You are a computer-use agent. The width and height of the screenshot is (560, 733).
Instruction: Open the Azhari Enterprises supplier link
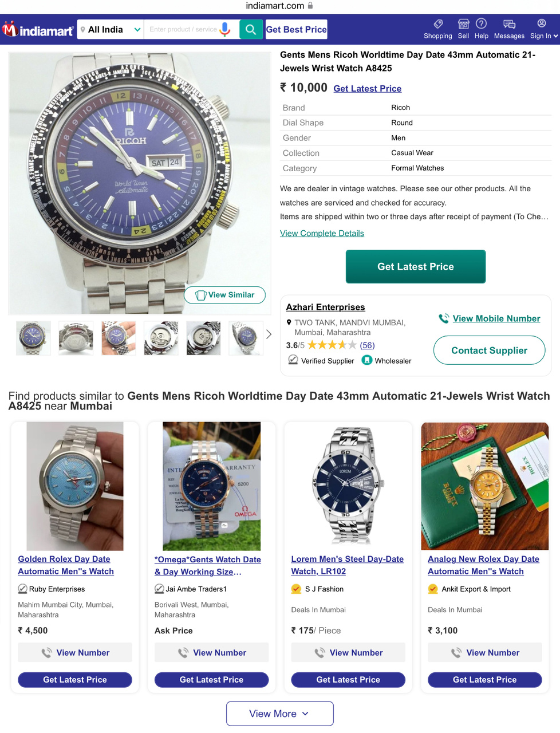coord(325,307)
